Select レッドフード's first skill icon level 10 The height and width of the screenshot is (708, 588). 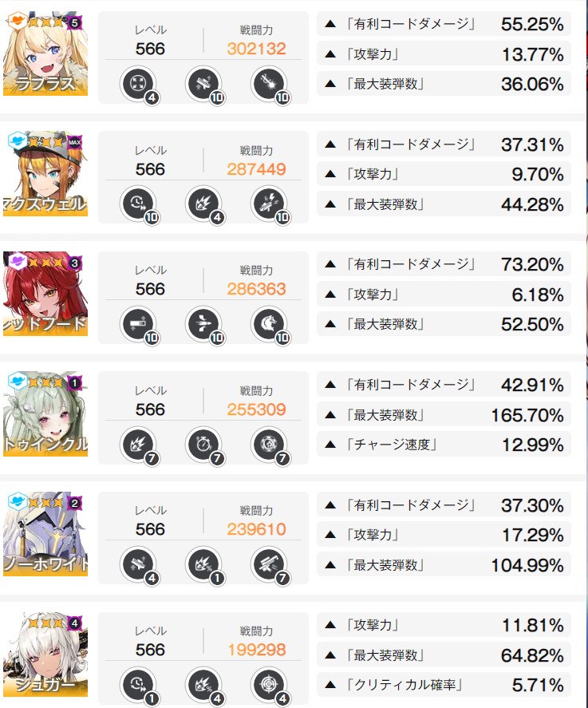pyautogui.click(x=138, y=324)
